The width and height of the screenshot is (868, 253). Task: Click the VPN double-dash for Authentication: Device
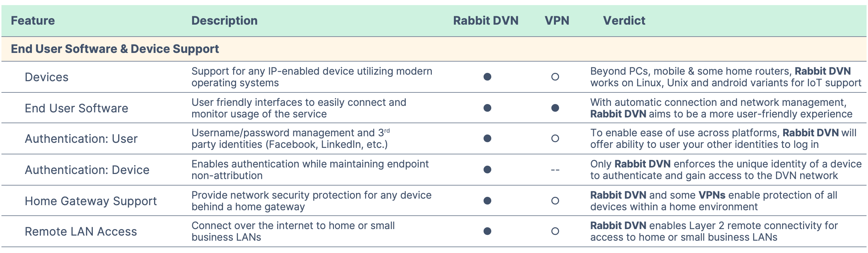click(555, 170)
